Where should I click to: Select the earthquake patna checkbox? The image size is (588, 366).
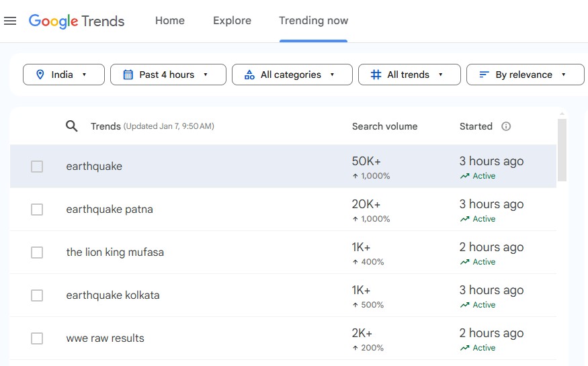tap(37, 210)
